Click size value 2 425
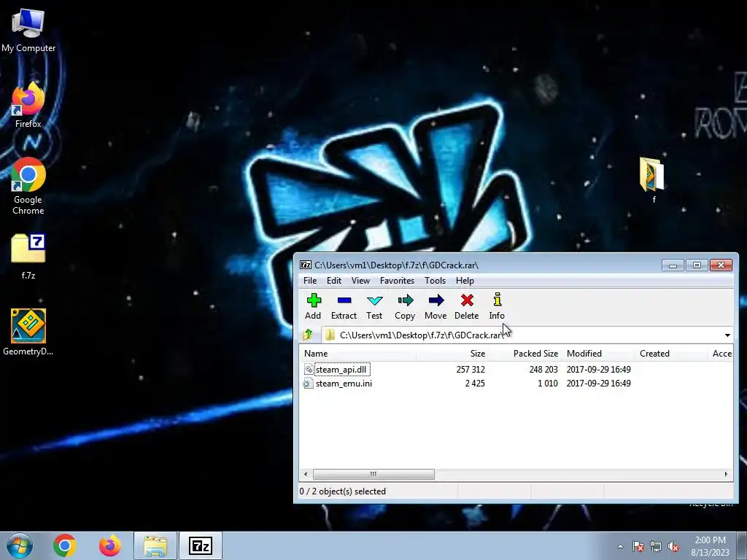Image resolution: width=747 pixels, height=560 pixels. coord(475,384)
